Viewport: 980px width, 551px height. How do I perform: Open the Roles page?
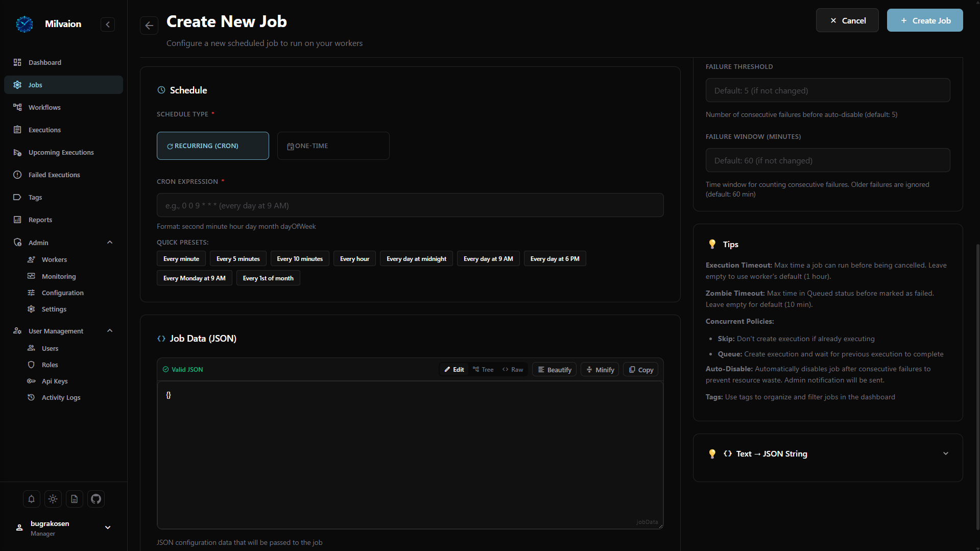coord(50,365)
